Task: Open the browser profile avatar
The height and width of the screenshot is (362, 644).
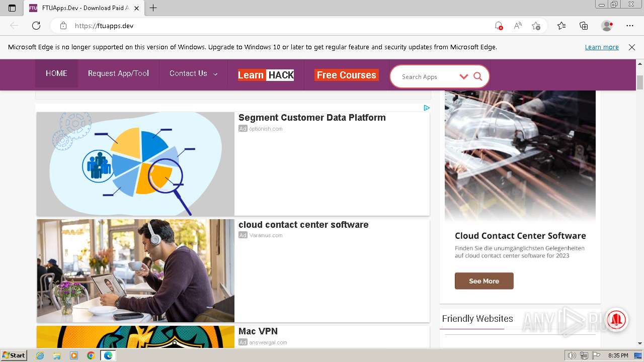Action: click(x=607, y=26)
